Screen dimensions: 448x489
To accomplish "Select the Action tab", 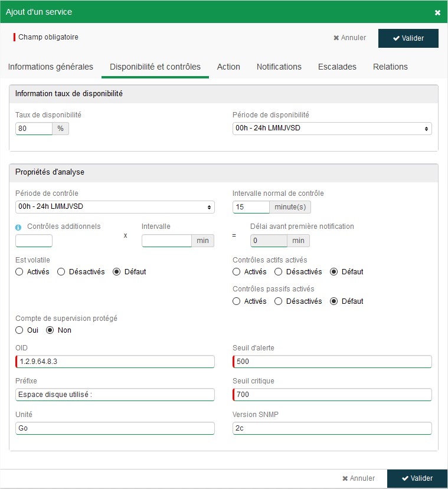I will coord(228,67).
